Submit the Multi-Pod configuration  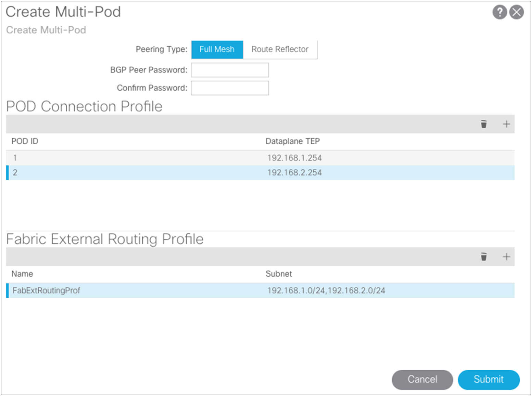coord(489,380)
